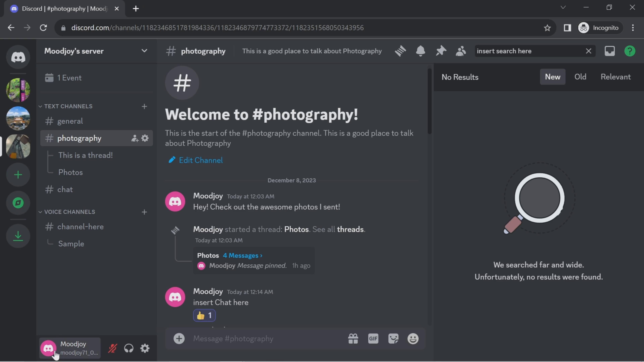The width and height of the screenshot is (644, 362).
Task: Open the emoji picker smiley
Action: [413, 339]
